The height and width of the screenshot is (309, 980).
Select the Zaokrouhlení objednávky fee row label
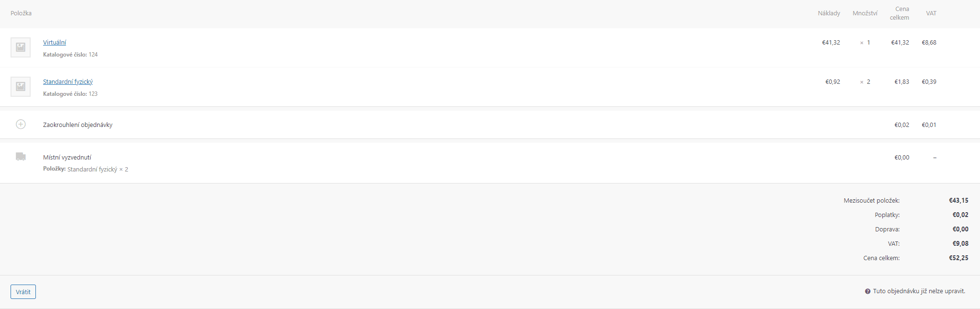click(78, 125)
